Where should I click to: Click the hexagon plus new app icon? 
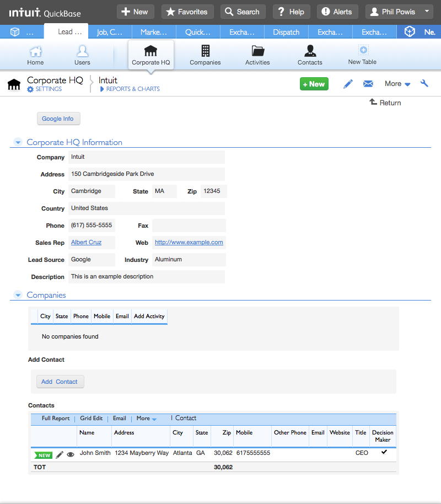(410, 31)
